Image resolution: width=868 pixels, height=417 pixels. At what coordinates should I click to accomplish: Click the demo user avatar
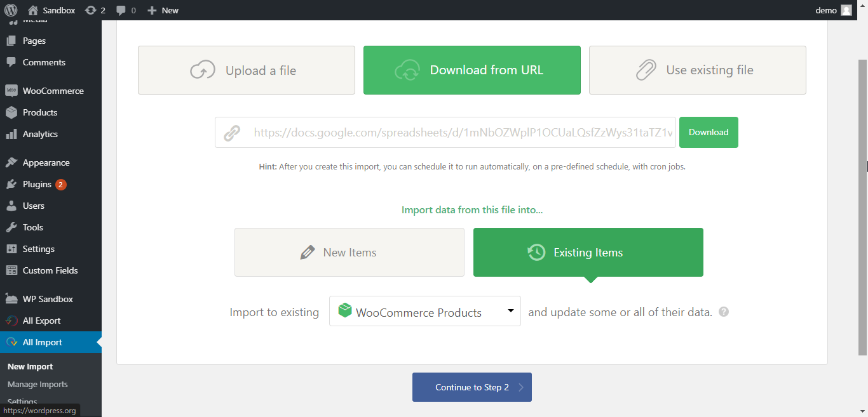(846, 10)
